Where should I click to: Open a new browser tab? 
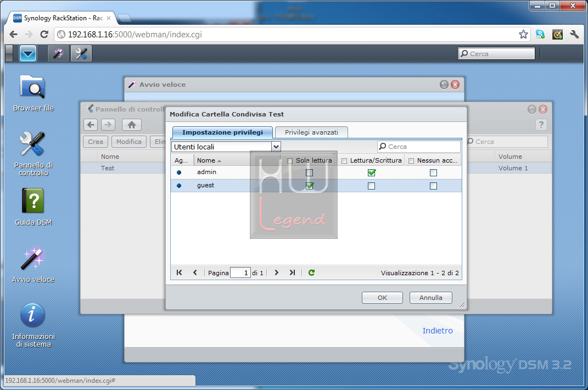124,18
